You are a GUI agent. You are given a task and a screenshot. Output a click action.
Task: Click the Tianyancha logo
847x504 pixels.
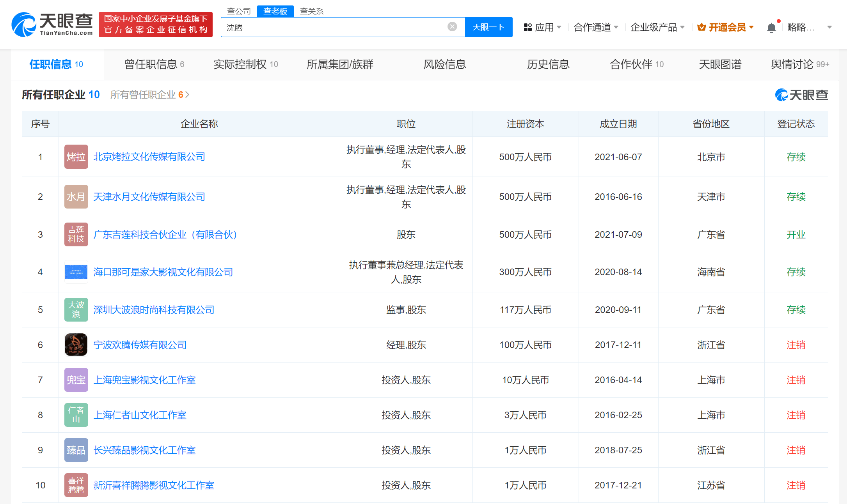52,24
